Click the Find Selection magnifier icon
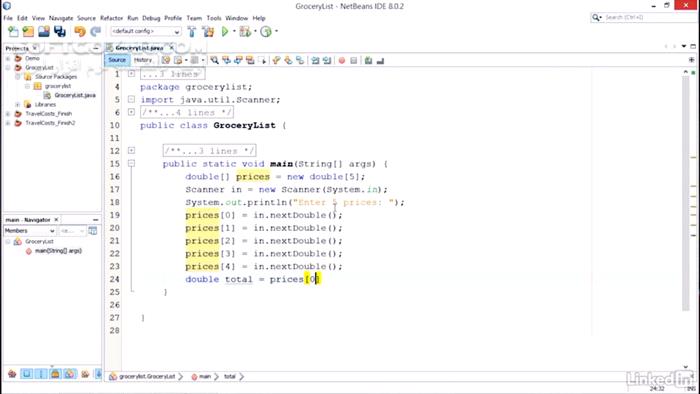This screenshot has height=394, width=700. (214, 60)
